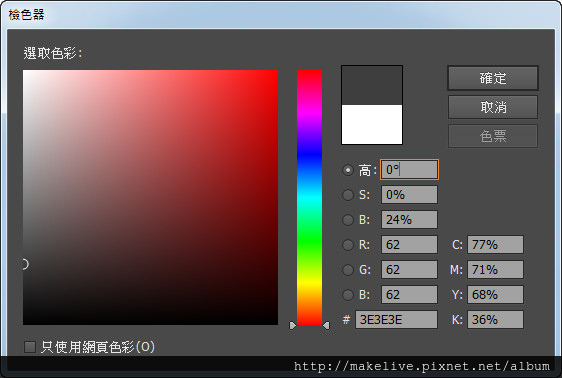Screen dimensions: 562x378
Task: Click the new dark gray color preview
Action: coord(372,85)
